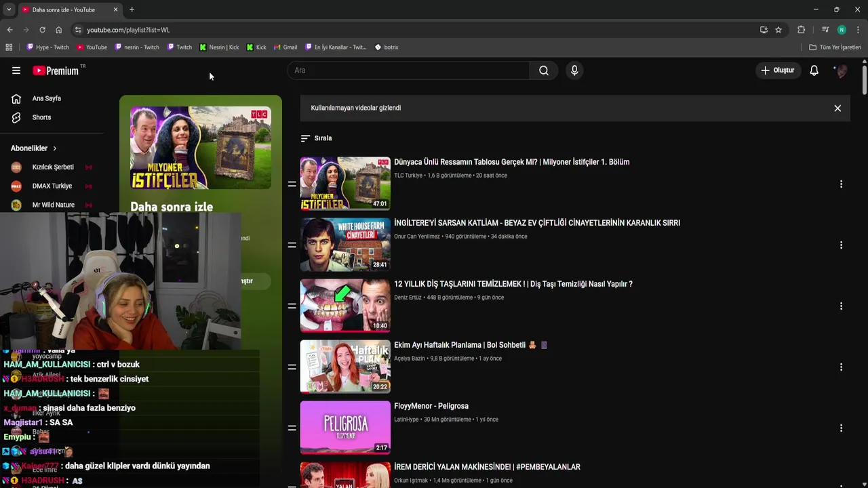
Task: Go back with browser back arrow
Action: click(x=9, y=30)
